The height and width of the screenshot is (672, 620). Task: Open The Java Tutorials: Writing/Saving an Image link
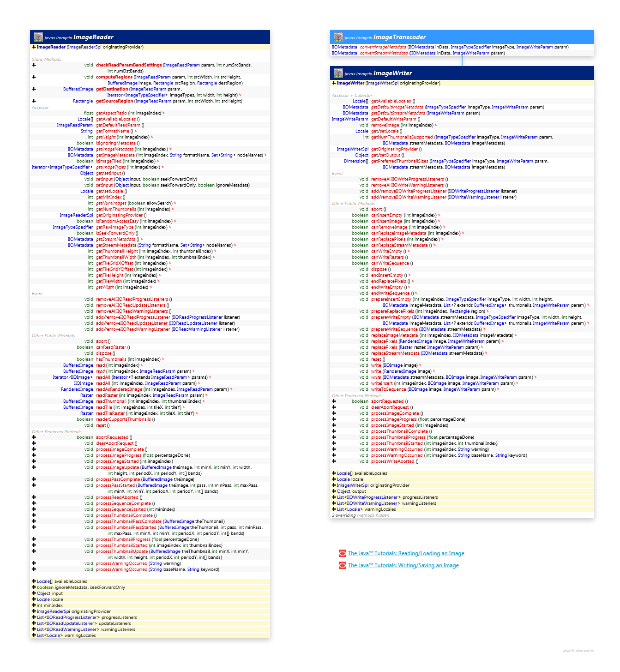coord(403,565)
